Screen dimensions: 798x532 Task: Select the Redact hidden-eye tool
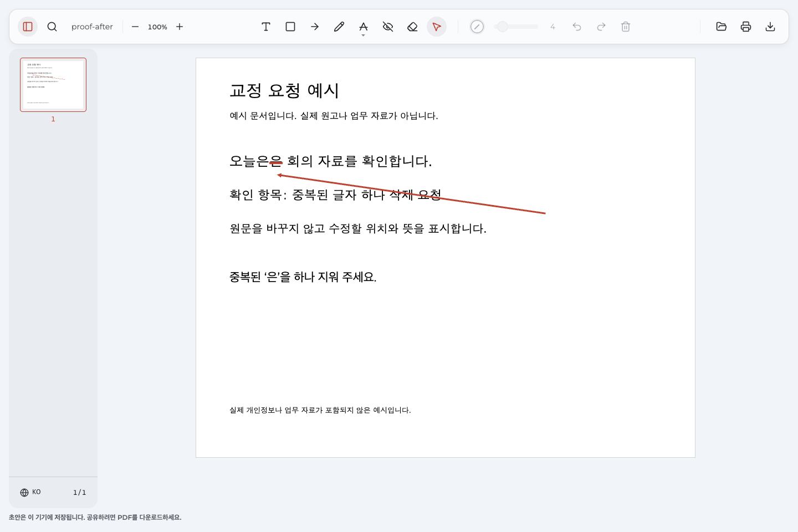click(388, 27)
